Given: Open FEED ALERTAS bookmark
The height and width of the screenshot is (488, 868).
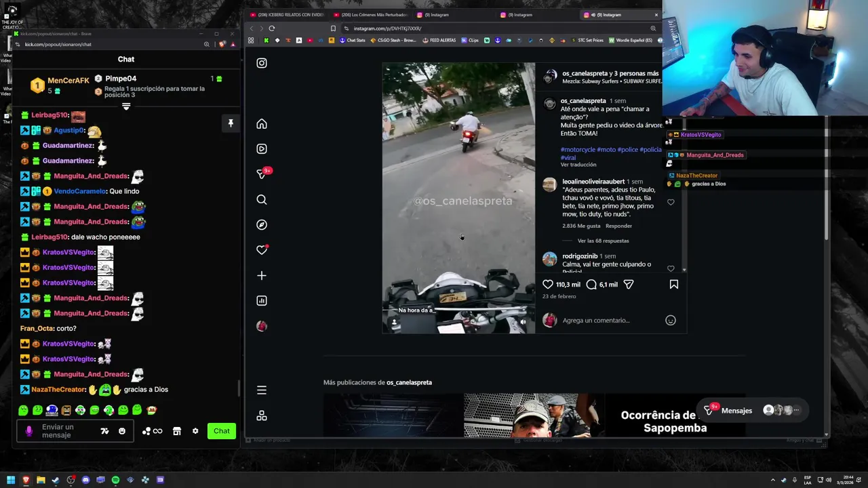Looking at the screenshot, I should pyautogui.click(x=439, y=40).
